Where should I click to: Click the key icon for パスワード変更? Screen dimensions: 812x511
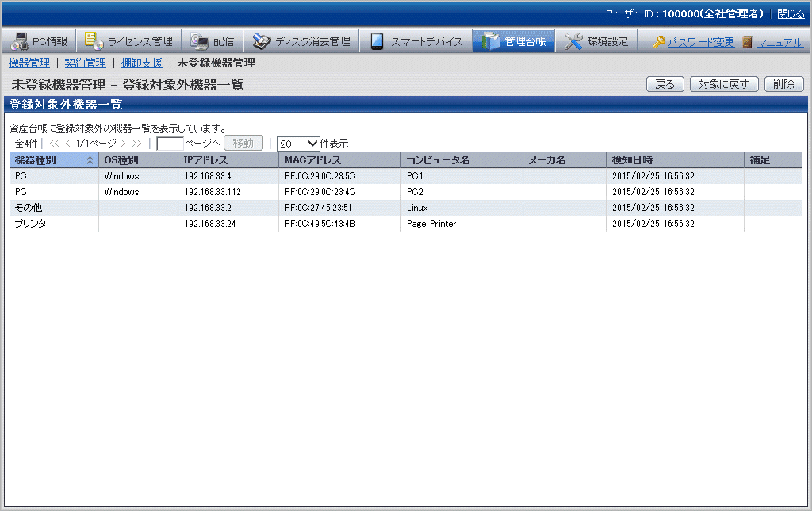pos(659,43)
